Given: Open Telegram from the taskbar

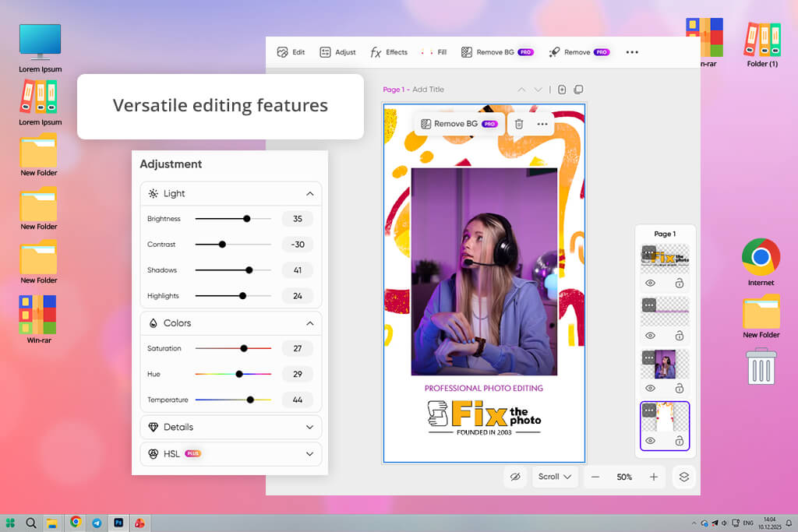Looking at the screenshot, I should coord(97,523).
